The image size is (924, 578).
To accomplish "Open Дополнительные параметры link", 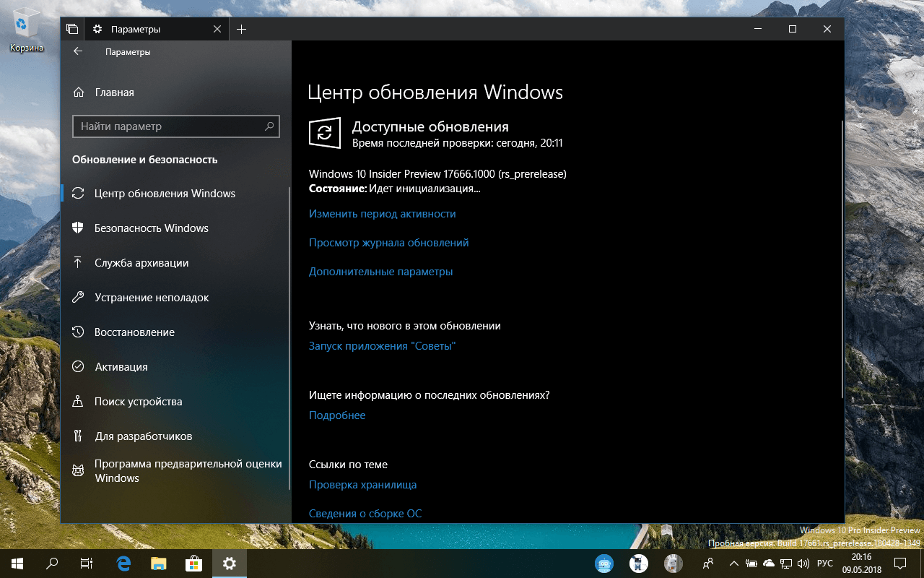I will (380, 272).
